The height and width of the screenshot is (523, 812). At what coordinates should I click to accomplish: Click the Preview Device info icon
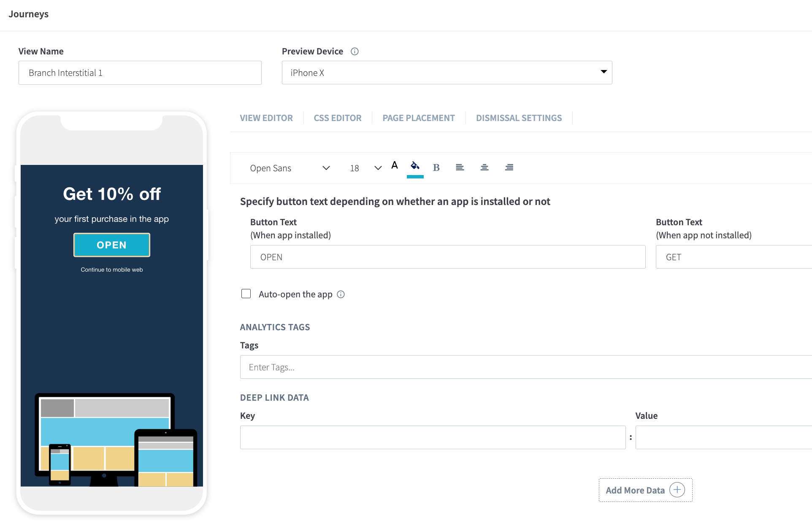[355, 51]
